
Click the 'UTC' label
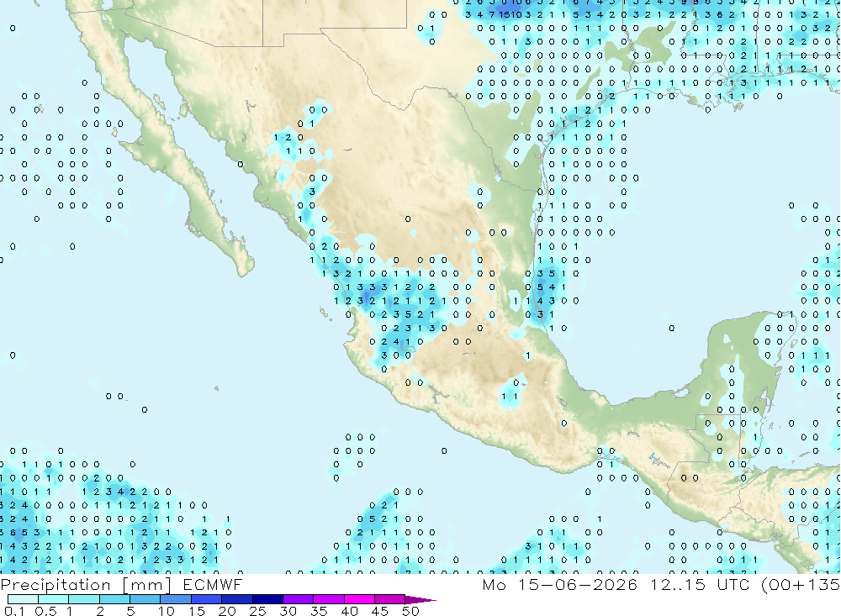coord(733,584)
